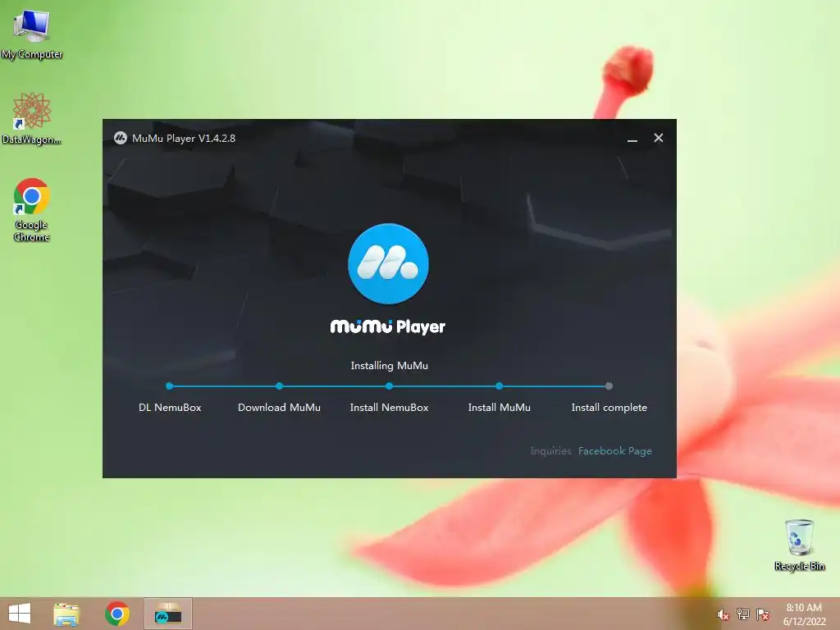Close the MuMu Player installer window
840x630 pixels.
(659, 138)
